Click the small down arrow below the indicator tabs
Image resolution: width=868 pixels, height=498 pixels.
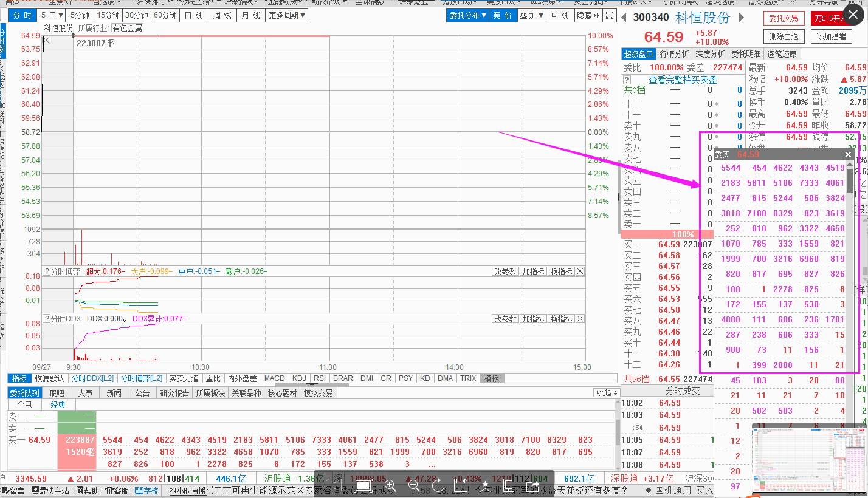314,384
